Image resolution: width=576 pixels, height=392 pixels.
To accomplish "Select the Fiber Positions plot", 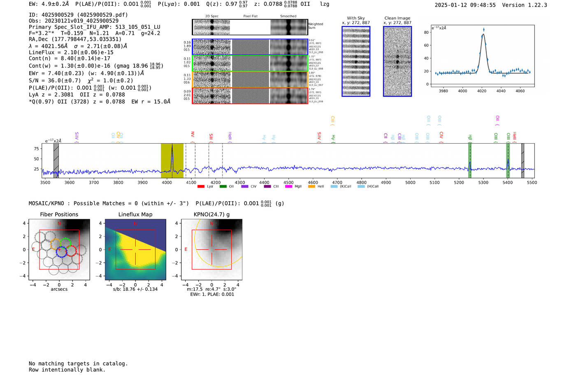I will point(59,250).
